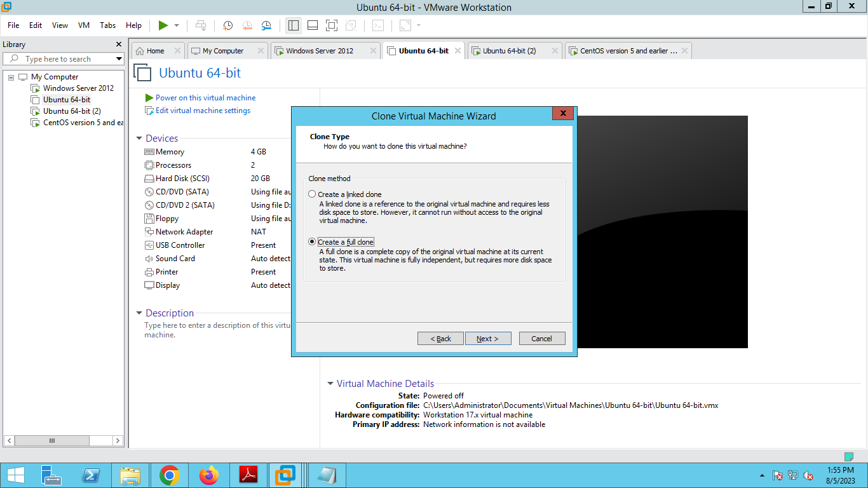Toggle the Show Library sidebar icon

[293, 25]
